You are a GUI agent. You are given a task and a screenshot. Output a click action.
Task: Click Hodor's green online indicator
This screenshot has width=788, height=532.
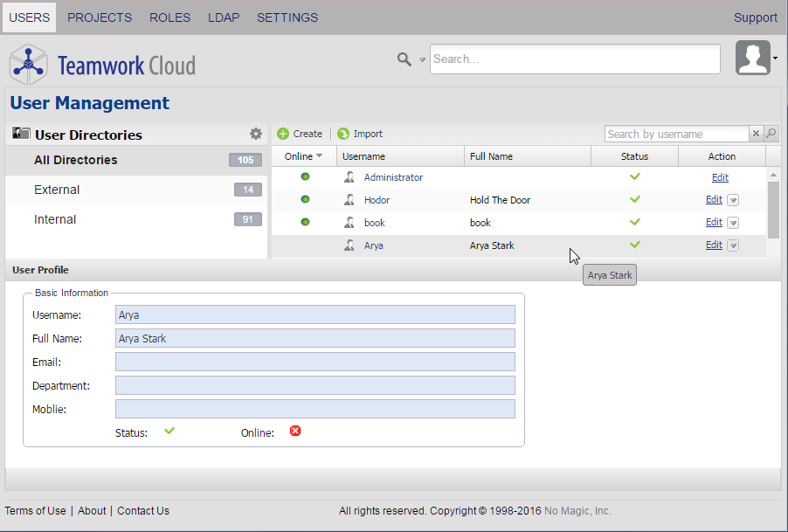(305, 199)
